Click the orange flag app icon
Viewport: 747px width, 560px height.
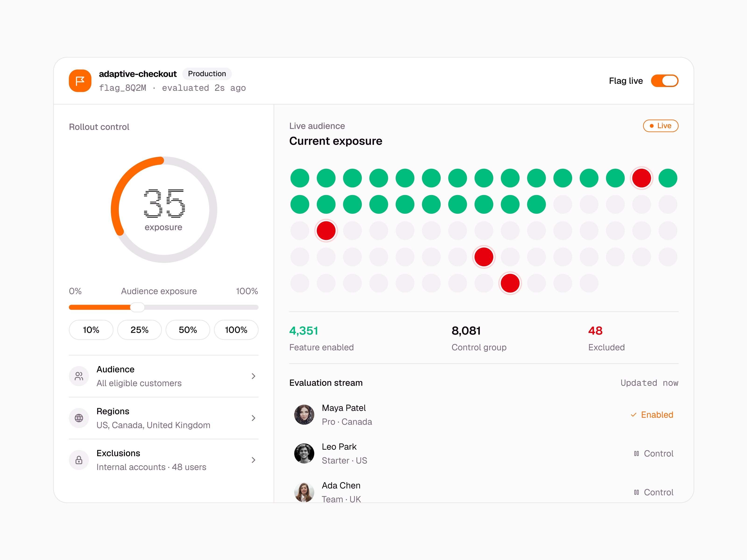pyautogui.click(x=80, y=81)
